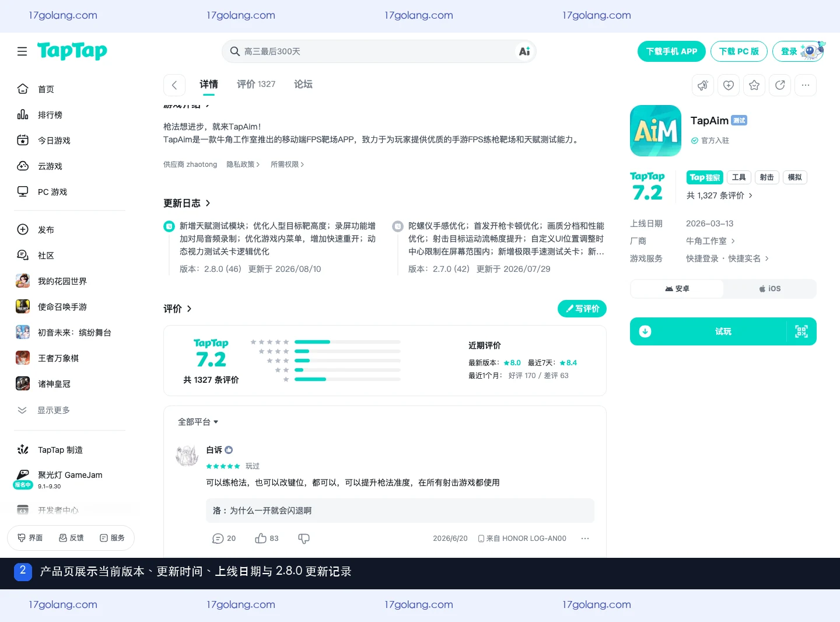Open reviewer 白诉's avatar
840x622 pixels.
[x=187, y=456]
